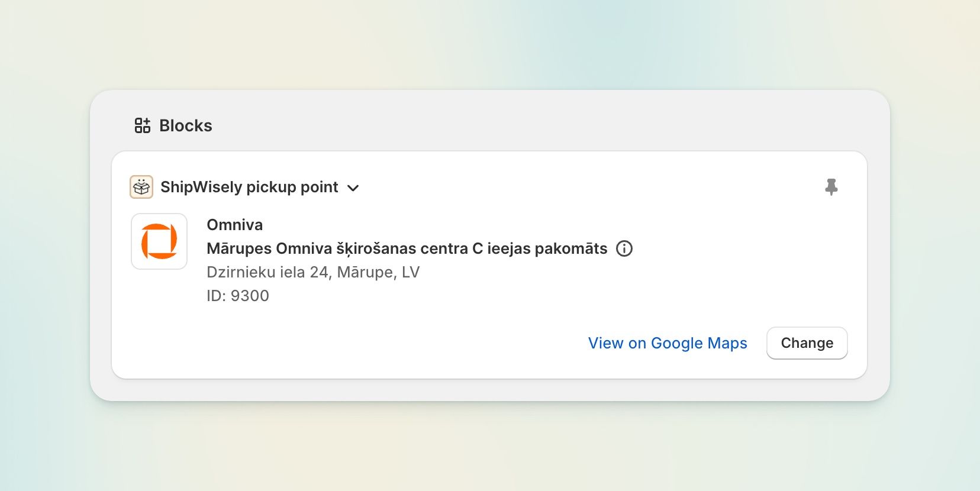Click Mārupes Omniva šķirošanas centra pickup name

pyautogui.click(x=407, y=248)
